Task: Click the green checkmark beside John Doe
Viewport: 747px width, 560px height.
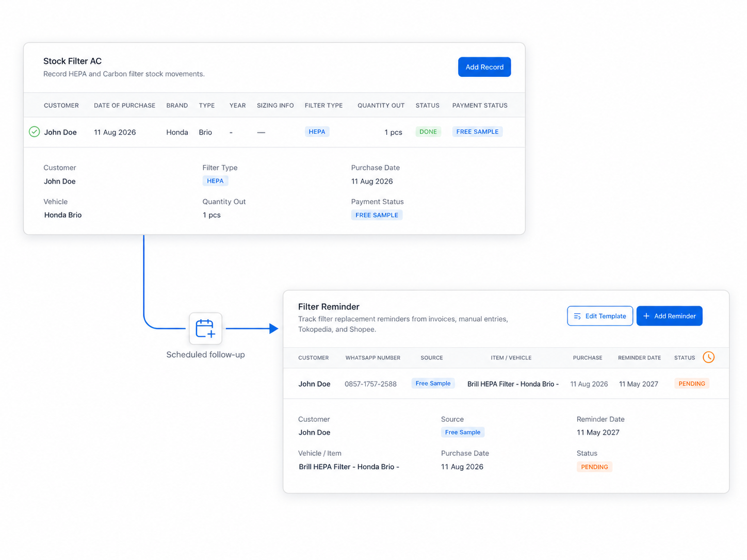Action: coord(34,132)
